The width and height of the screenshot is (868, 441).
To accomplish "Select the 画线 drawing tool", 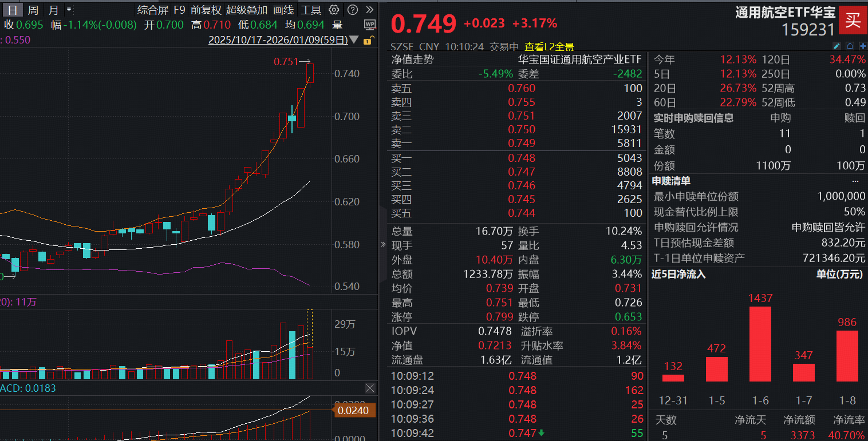I will click(282, 10).
